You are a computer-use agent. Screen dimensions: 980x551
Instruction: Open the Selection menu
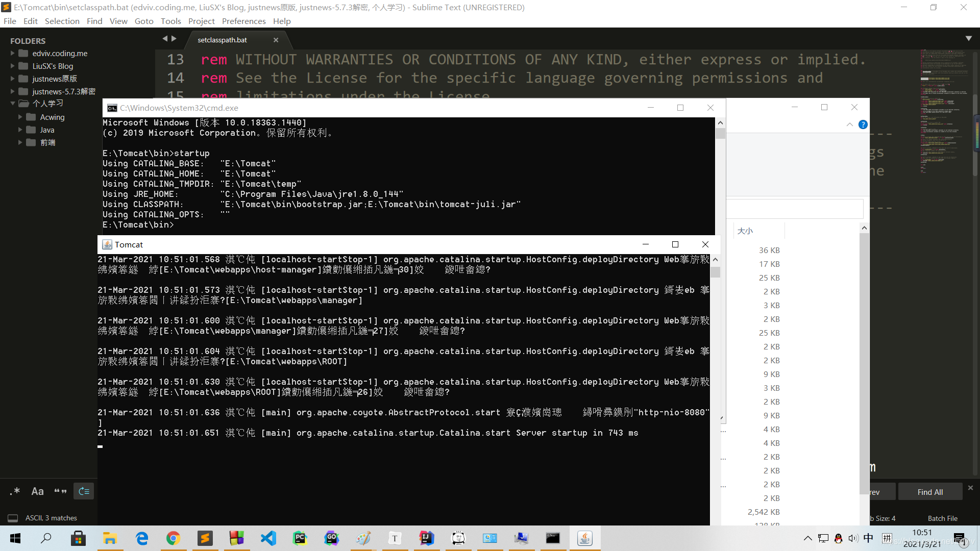point(62,21)
